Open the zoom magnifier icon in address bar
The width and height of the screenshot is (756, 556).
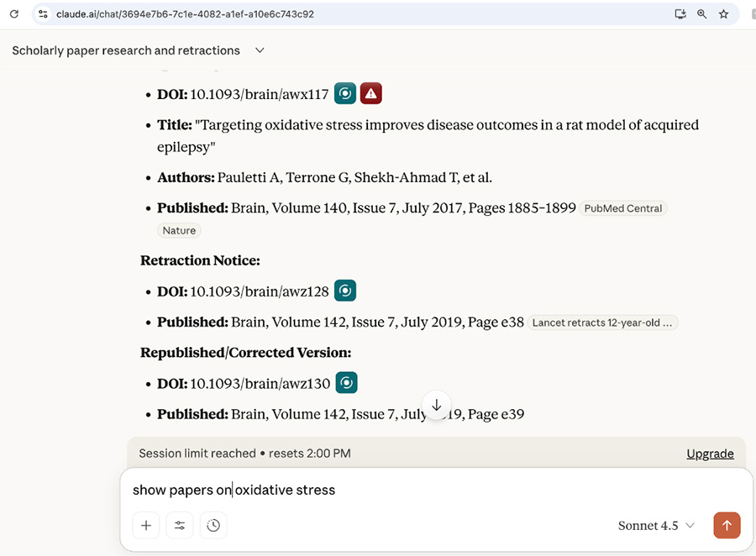(x=702, y=14)
